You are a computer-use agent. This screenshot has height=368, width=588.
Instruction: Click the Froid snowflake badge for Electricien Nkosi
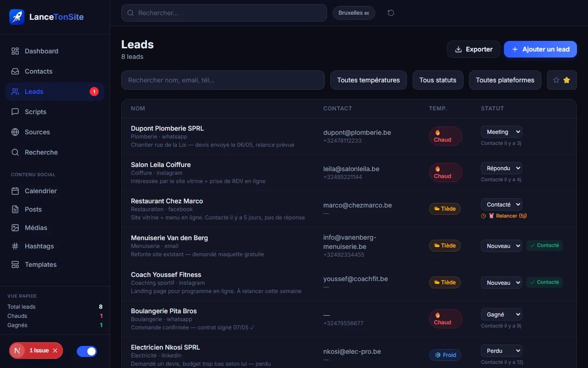click(445, 355)
